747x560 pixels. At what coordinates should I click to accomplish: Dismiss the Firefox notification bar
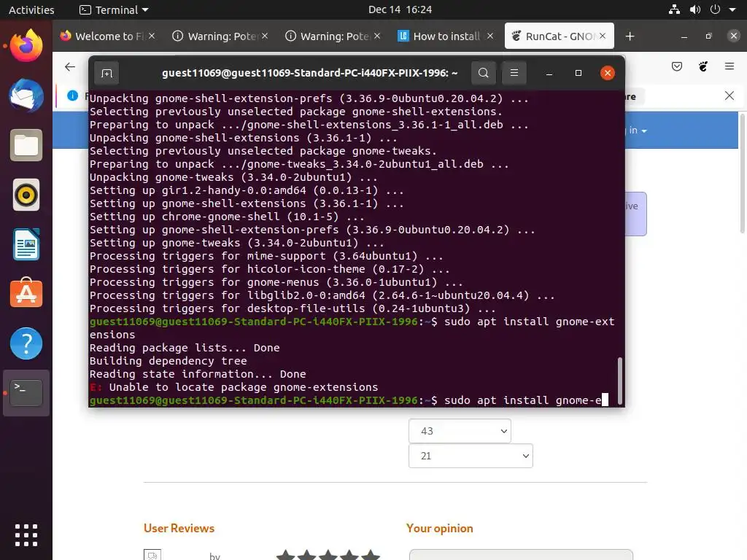(729, 96)
